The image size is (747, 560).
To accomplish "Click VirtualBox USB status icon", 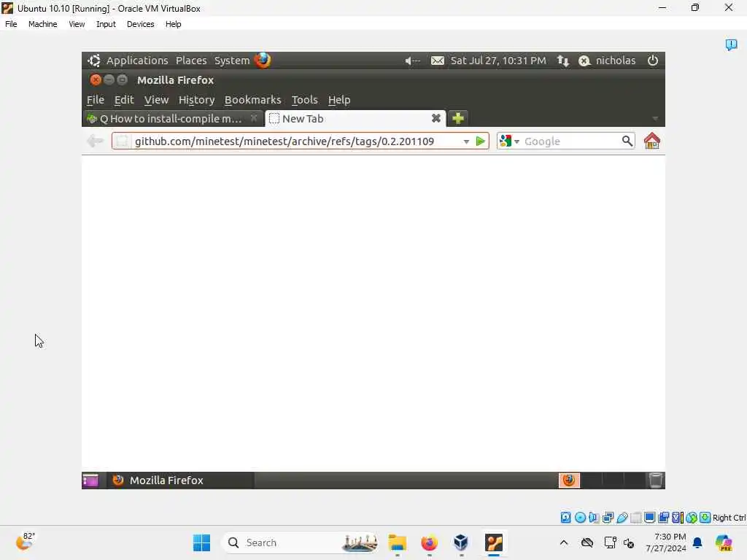I will pyautogui.click(x=622, y=518).
